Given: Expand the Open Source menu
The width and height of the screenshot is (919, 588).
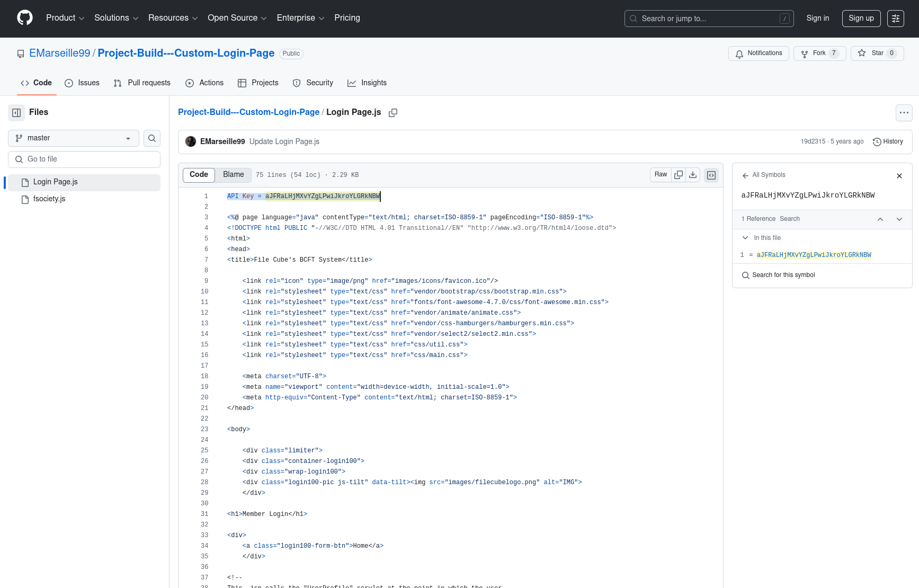Looking at the screenshot, I should tap(237, 18).
